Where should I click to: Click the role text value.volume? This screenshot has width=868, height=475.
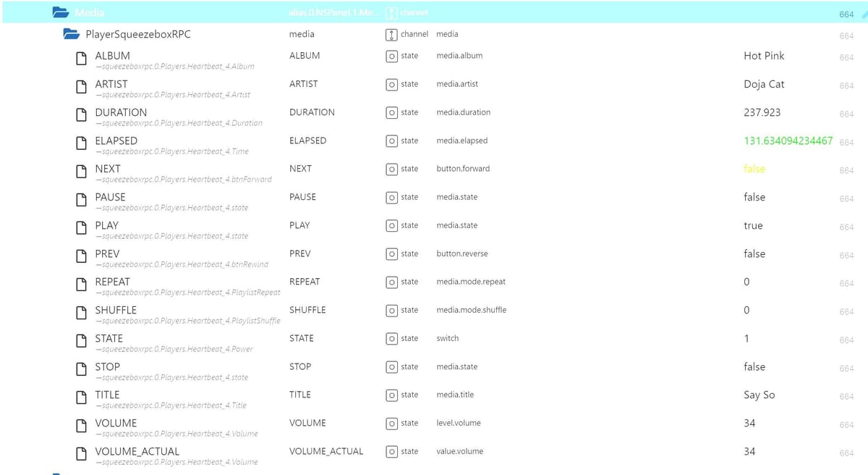[x=460, y=451]
